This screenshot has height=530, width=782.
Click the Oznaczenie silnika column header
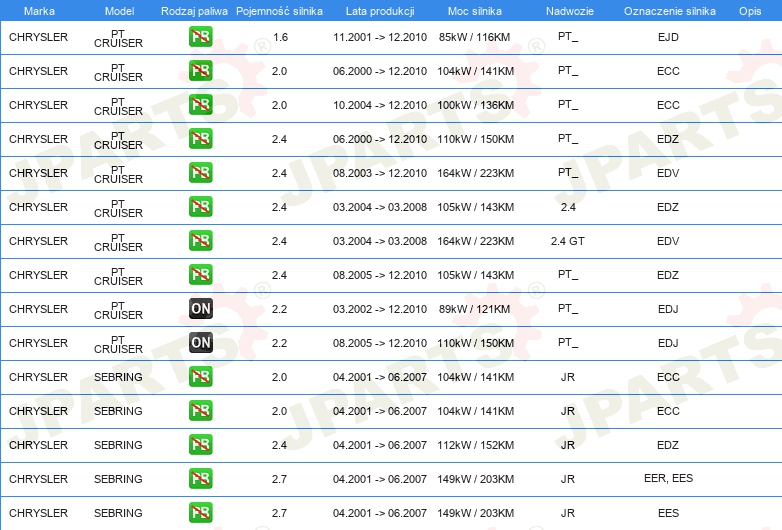668,10
